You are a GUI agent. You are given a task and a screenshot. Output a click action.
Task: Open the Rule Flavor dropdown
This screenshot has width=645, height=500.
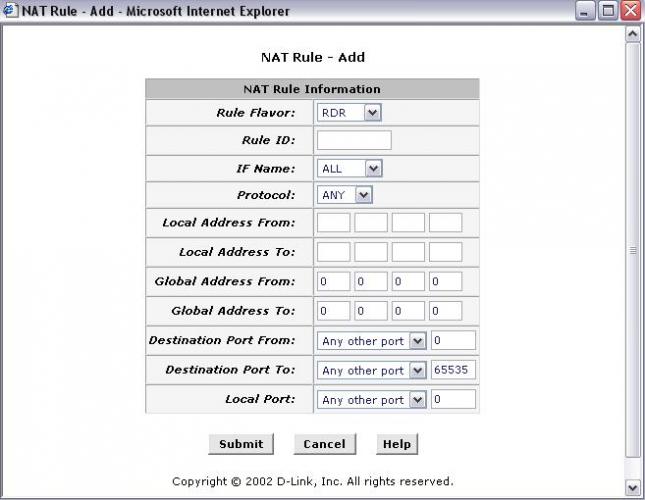point(349,113)
